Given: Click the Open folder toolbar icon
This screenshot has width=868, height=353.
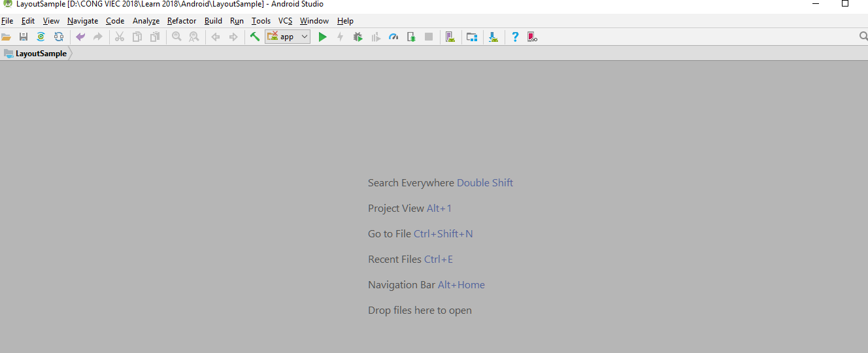Looking at the screenshot, I should pos(7,37).
